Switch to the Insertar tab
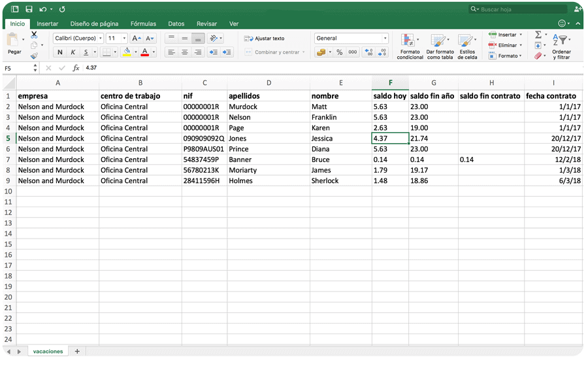The width and height of the screenshot is (588, 368). tap(47, 24)
